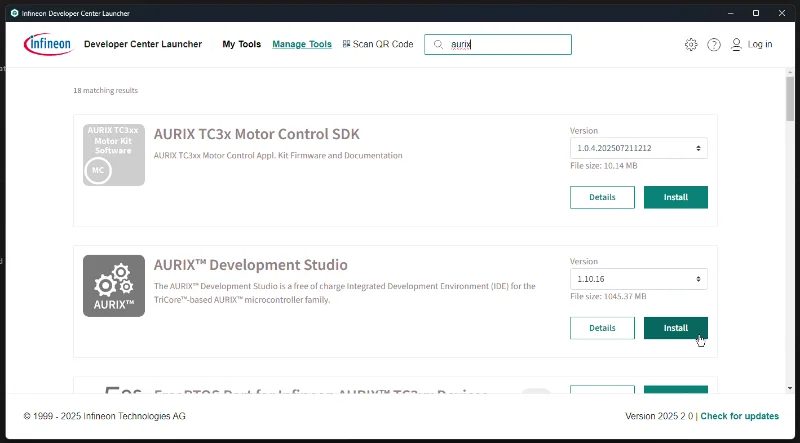
Task: Expand the Development Studio version dropdown
Action: [x=638, y=279]
